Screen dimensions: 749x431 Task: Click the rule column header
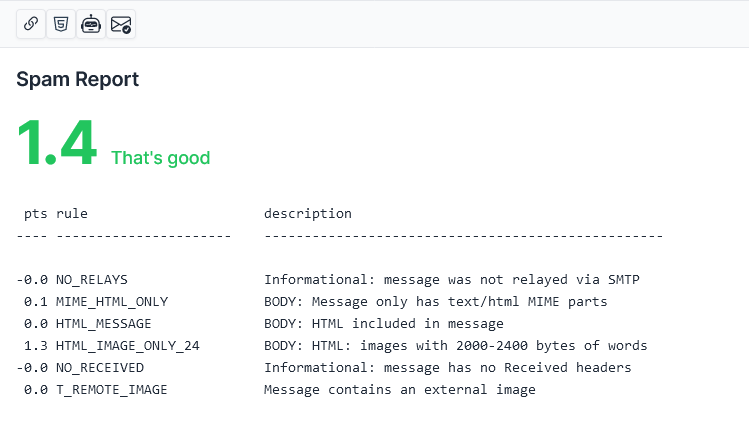[72, 214]
